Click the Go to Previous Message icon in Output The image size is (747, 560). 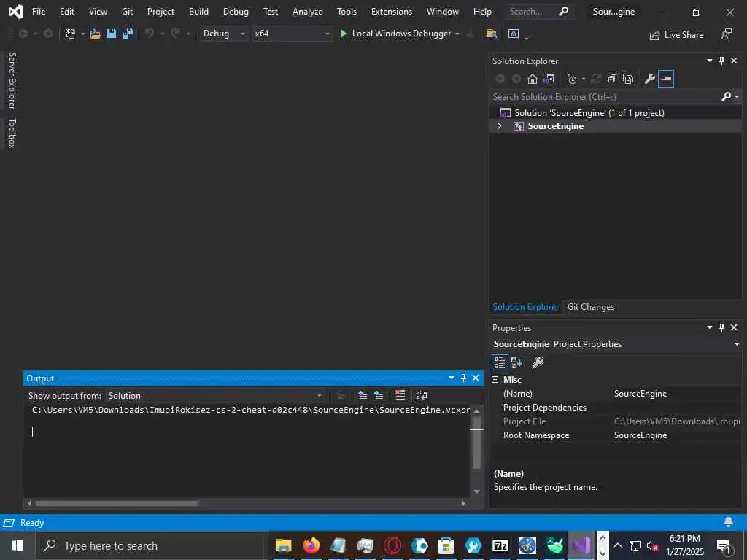(363, 395)
